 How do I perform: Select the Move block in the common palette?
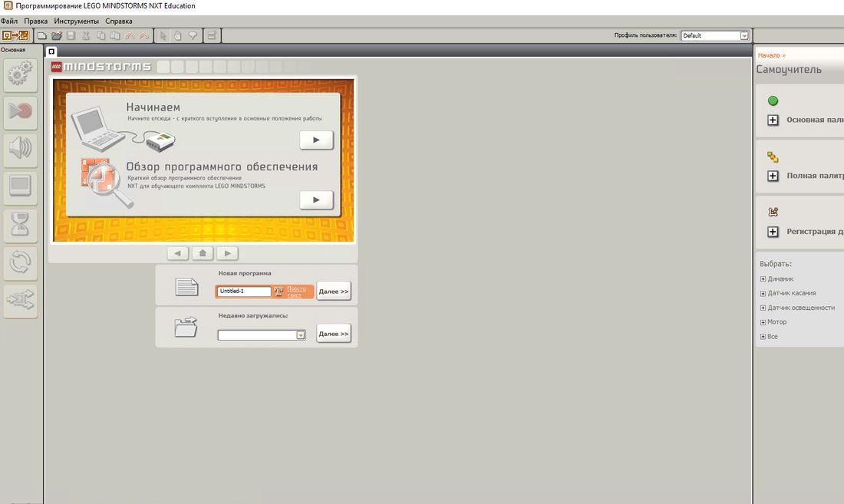point(19,73)
